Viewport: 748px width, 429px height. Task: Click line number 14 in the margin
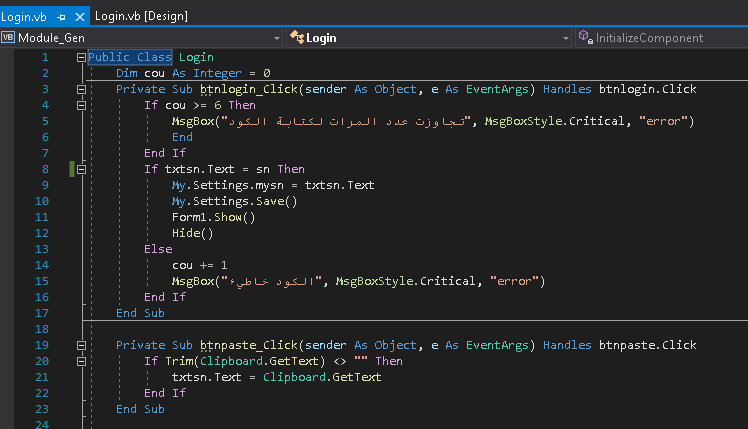[42, 265]
